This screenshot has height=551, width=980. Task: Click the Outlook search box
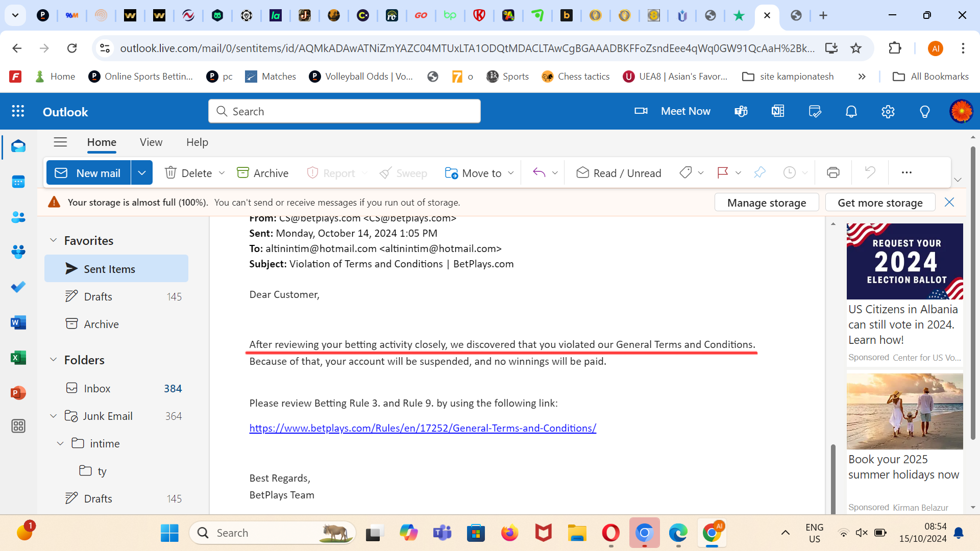345,111
